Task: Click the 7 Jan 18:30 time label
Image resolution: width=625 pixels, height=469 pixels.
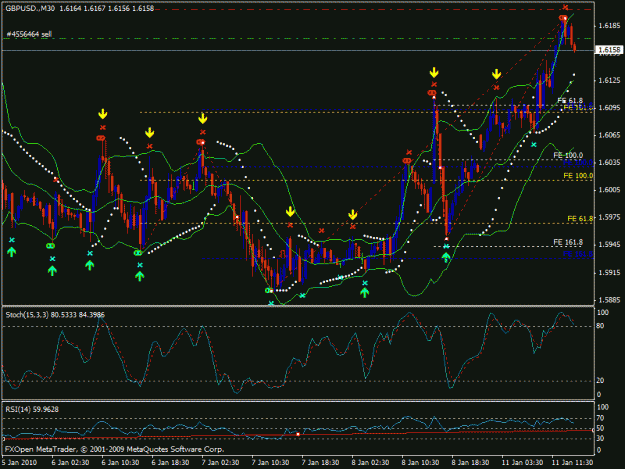Action: (320, 463)
